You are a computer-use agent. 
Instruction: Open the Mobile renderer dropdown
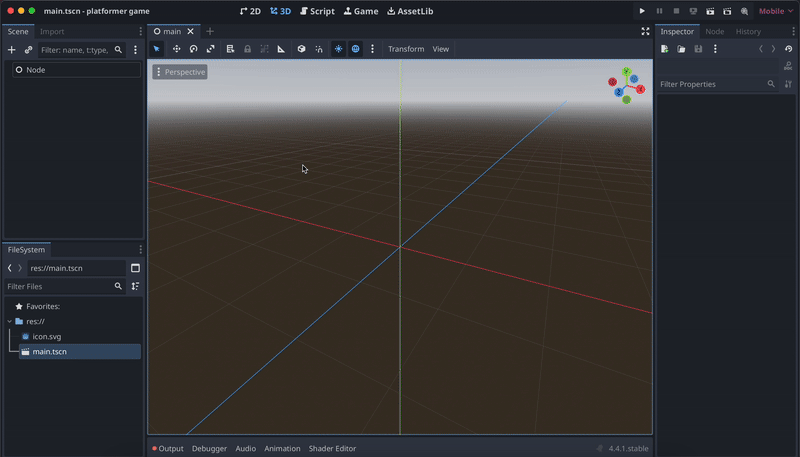(775, 11)
